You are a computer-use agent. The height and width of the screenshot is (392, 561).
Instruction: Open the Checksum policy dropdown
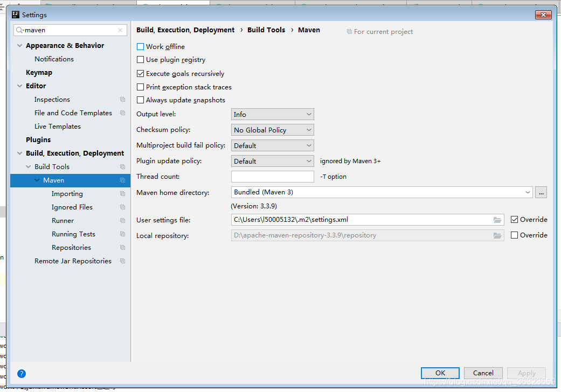pos(272,130)
